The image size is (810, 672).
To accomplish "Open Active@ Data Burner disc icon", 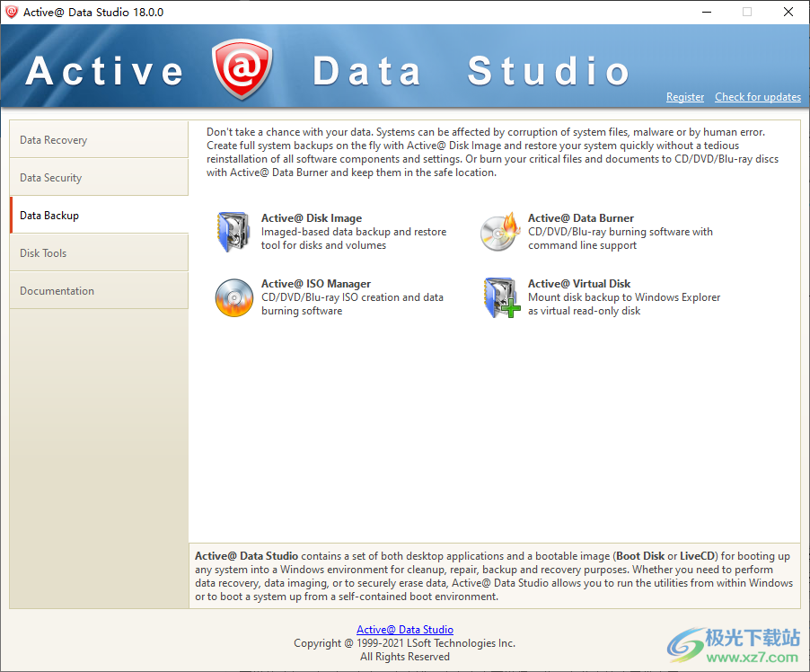I will click(500, 232).
